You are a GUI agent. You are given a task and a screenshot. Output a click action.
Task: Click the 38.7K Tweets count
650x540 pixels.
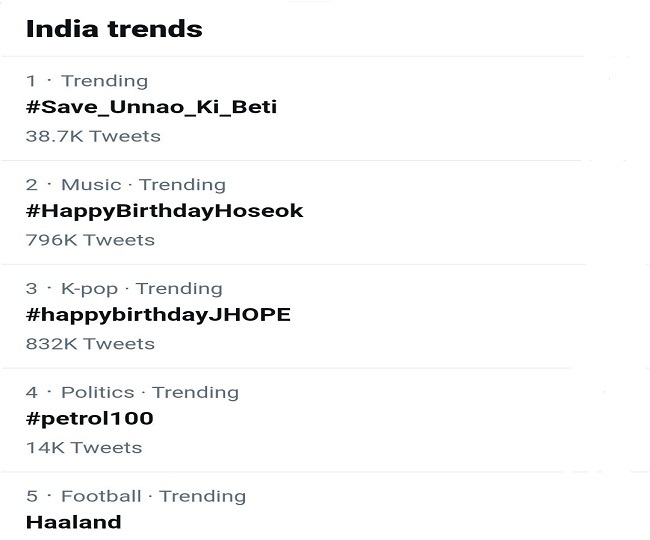coord(93,136)
